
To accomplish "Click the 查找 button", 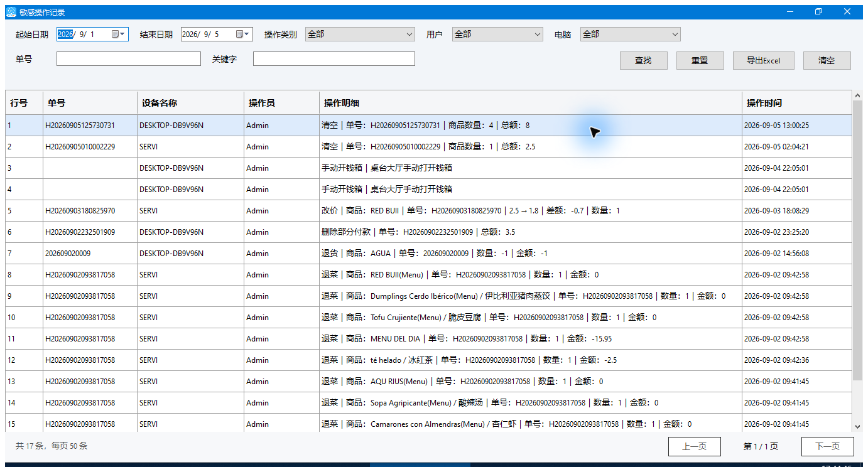I will (x=643, y=60).
